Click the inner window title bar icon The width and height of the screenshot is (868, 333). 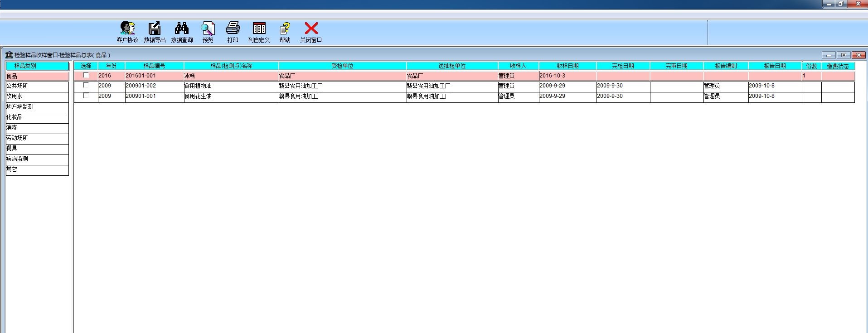(9, 55)
